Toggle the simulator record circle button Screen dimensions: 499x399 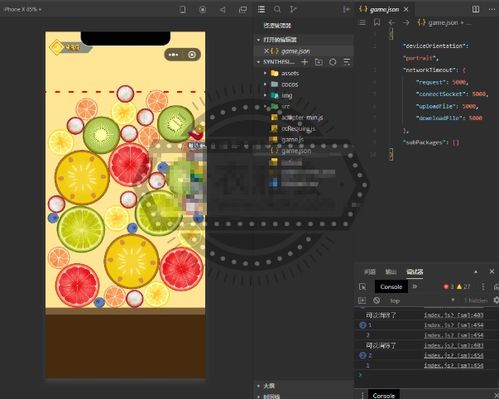202,10
